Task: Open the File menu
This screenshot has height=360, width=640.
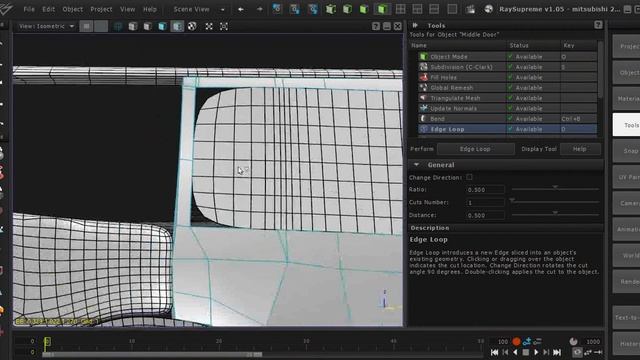Action: click(x=29, y=9)
